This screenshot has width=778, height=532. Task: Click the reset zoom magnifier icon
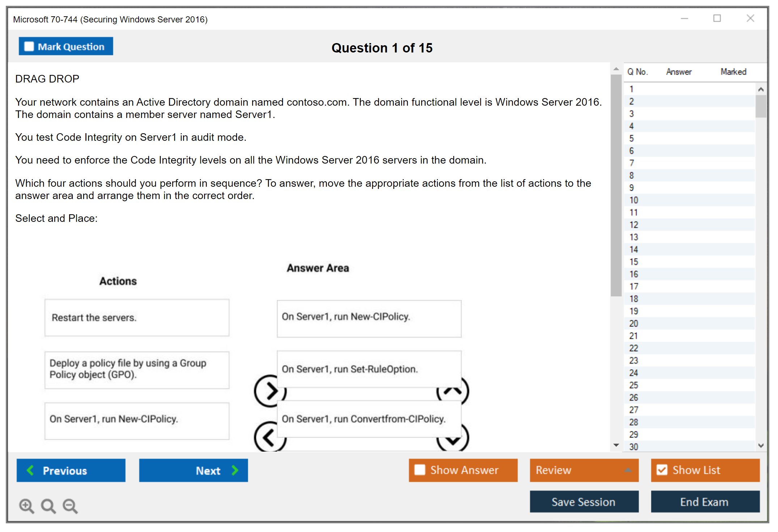[48, 506]
